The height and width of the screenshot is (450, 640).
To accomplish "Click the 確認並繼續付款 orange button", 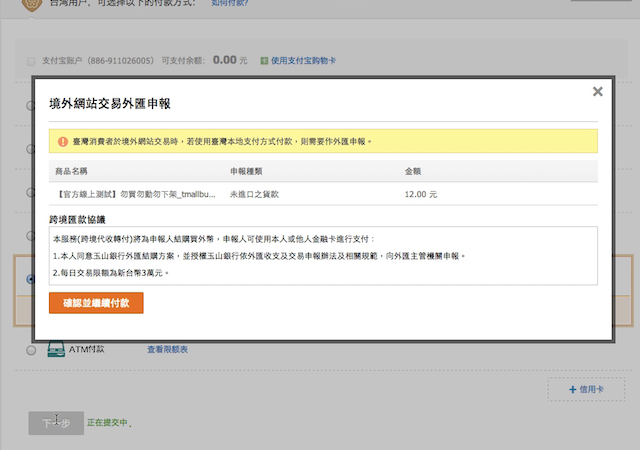I will pos(96,303).
